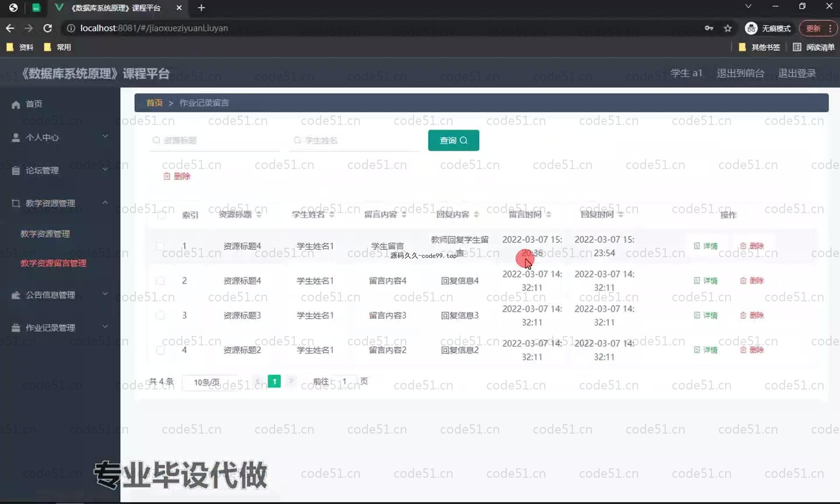The image size is (840, 504).
Task: Click the localhost address bar URL
Action: click(x=154, y=28)
